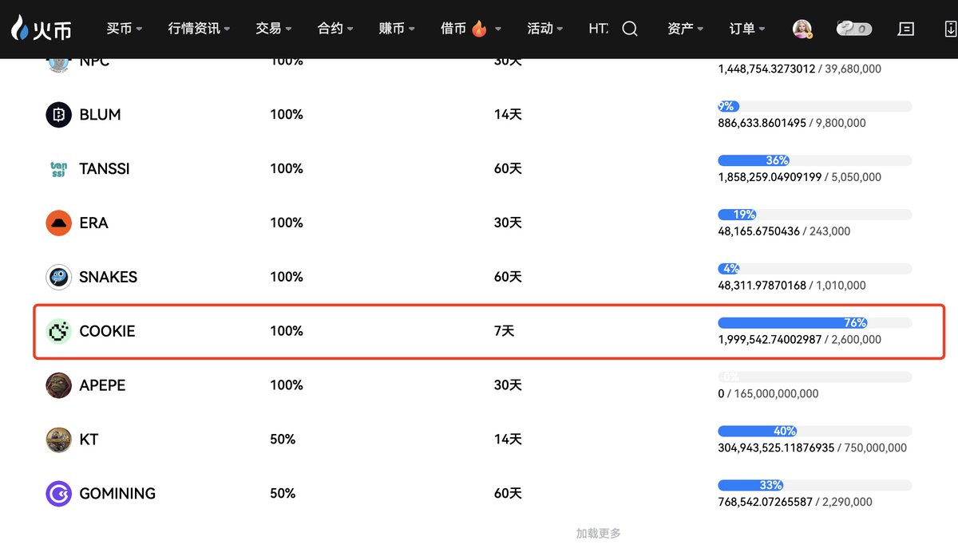Click the 100% rate in the BLUM row
Screen dimensions: 958x560
[x=287, y=115]
